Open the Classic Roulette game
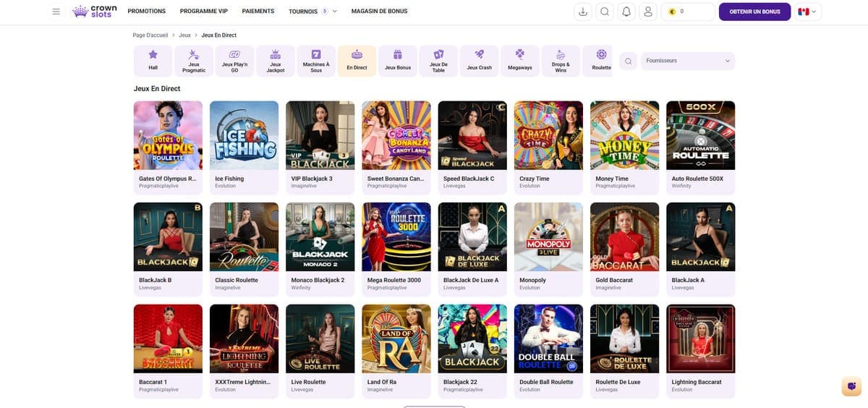Viewport: 868px width, 408px height. 244,249
